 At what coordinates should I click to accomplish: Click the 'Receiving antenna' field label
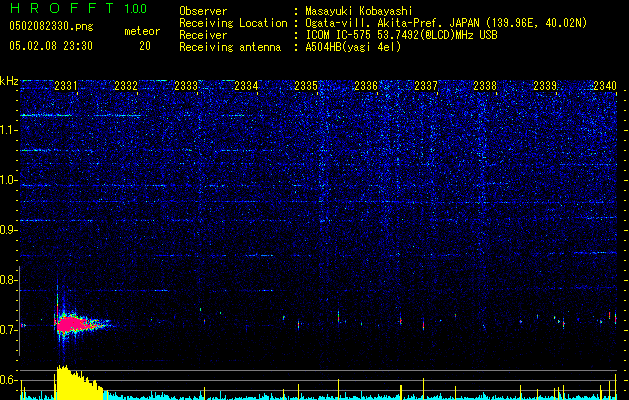[230, 47]
